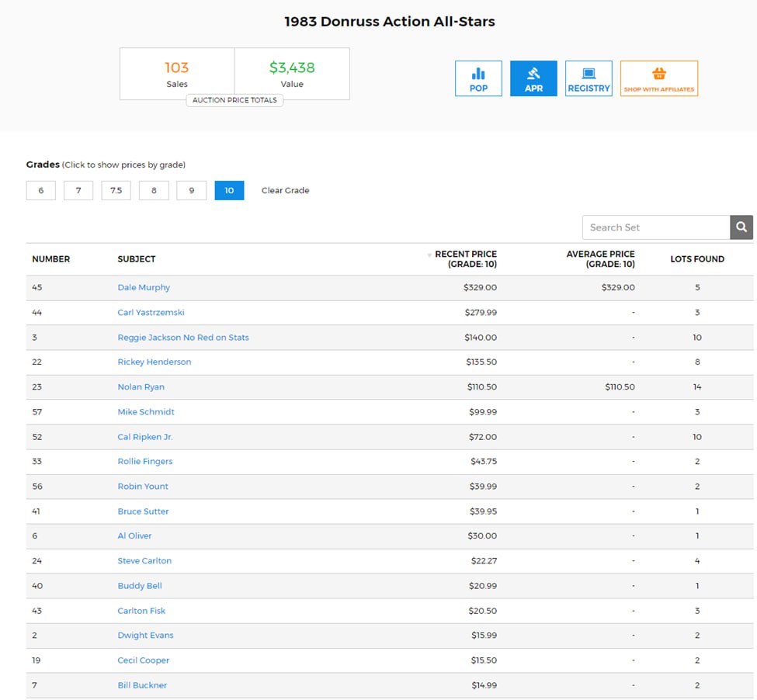Click the card number 57 cell
Viewport: 757px width, 700px height.
[x=37, y=412]
